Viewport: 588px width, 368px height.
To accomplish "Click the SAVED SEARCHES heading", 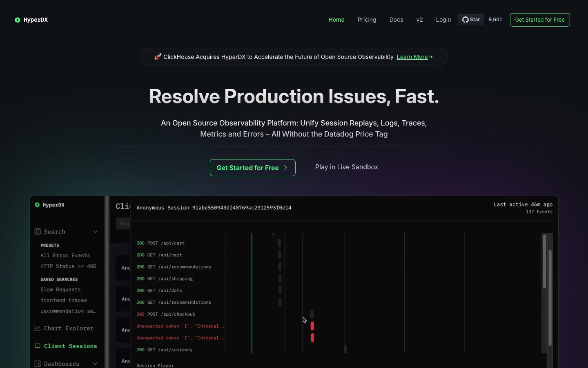I will pos(59,279).
